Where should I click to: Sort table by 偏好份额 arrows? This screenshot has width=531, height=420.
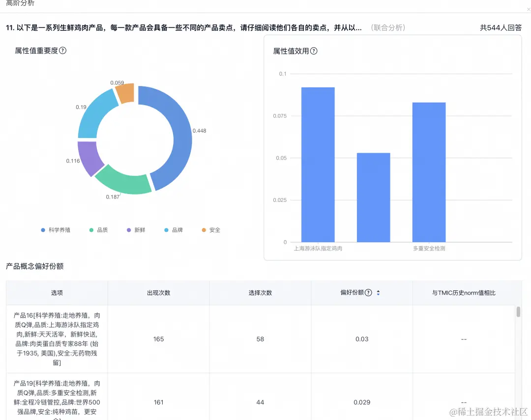pos(378,293)
